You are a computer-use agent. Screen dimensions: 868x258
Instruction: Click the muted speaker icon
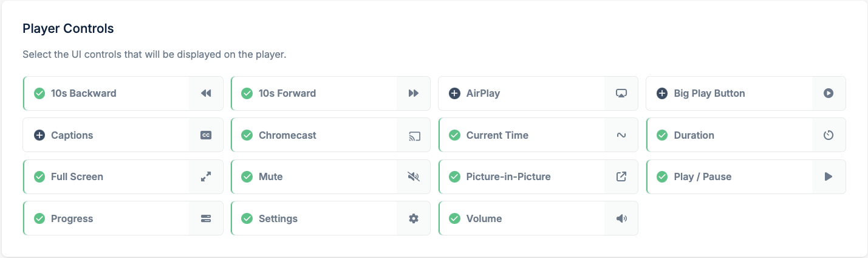pos(414,176)
